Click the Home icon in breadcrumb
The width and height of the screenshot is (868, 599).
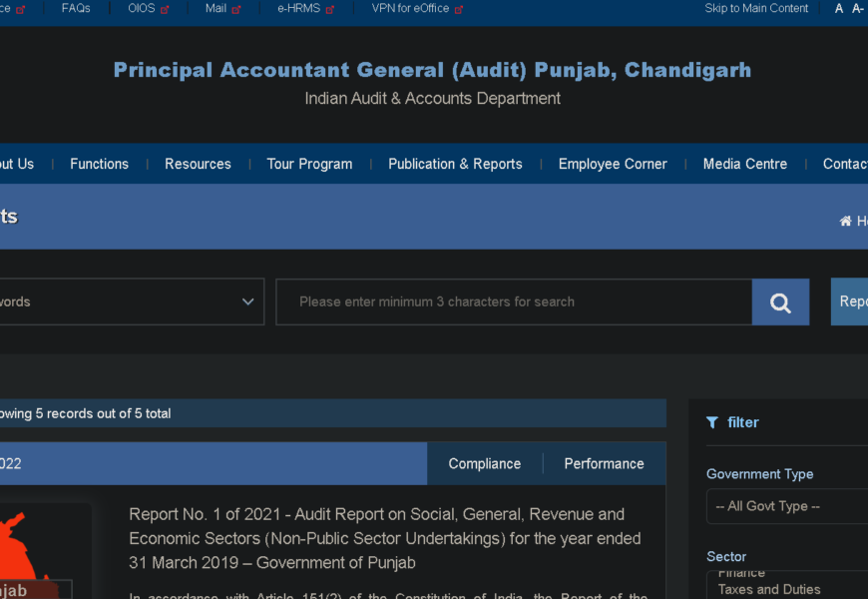[846, 222]
